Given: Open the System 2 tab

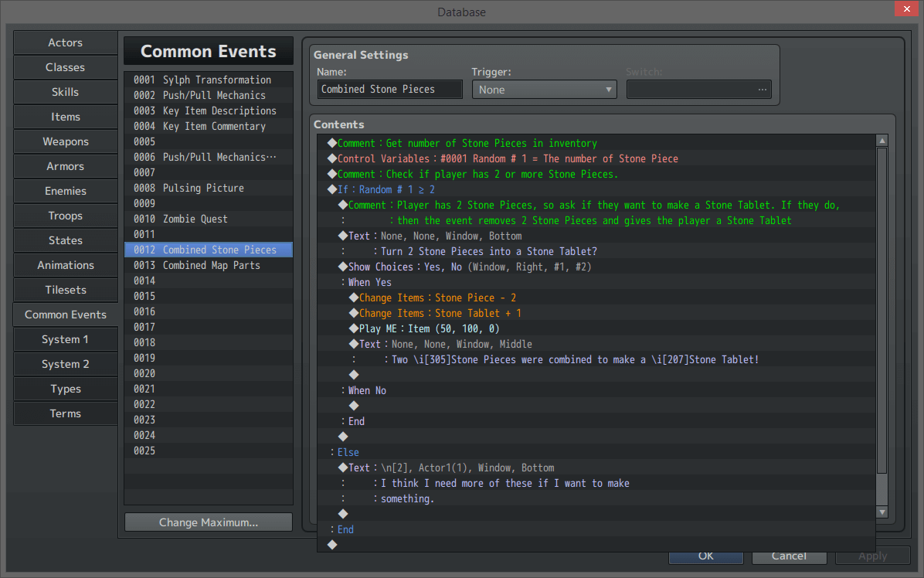Looking at the screenshot, I should click(66, 364).
